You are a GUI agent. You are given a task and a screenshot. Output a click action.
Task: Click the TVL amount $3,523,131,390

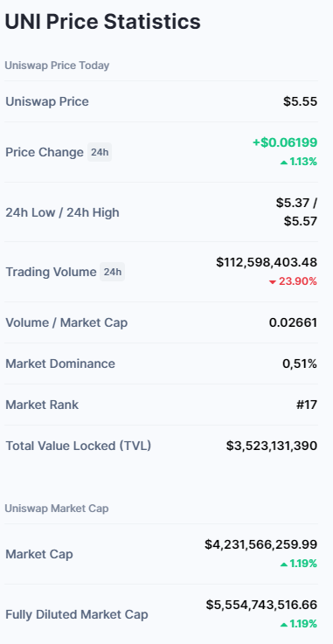click(x=272, y=446)
